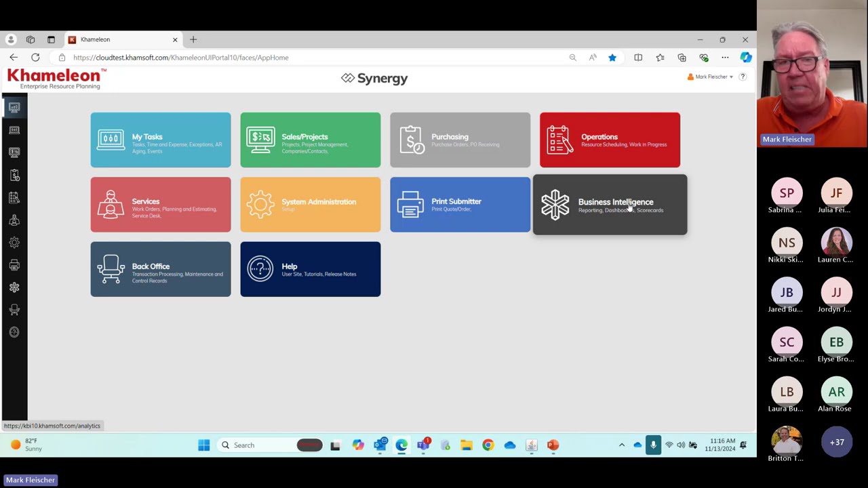Launch the Print Submitter tile
This screenshot has height=488, width=868.
coord(460,205)
